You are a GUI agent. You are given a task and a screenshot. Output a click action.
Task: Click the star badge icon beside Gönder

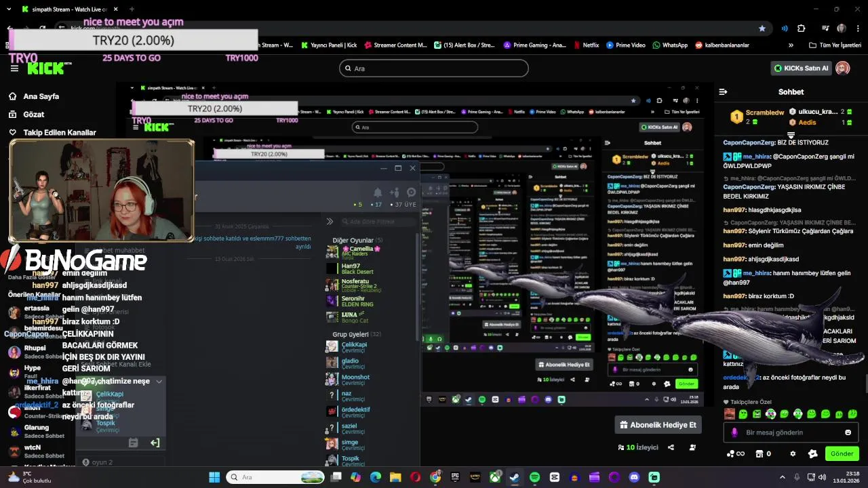(x=813, y=453)
